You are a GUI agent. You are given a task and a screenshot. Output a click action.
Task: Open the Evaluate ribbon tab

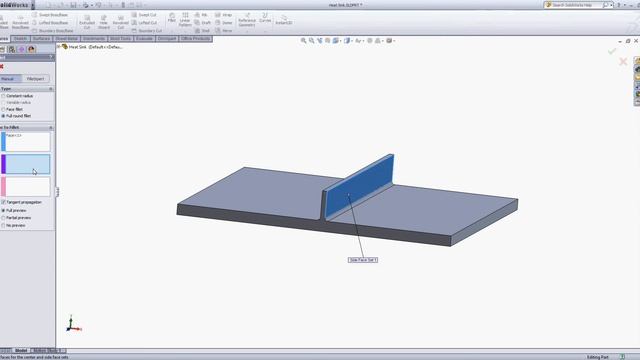pos(144,38)
